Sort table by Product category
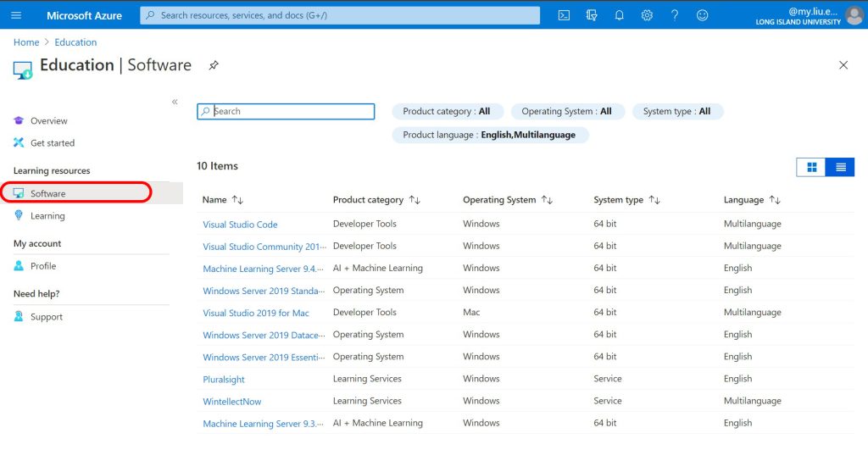The width and height of the screenshot is (868, 461). coord(376,200)
